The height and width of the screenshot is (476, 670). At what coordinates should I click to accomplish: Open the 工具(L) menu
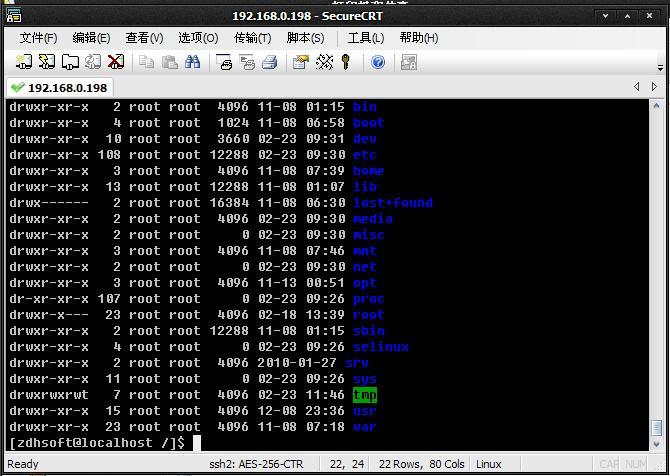pyautogui.click(x=365, y=38)
